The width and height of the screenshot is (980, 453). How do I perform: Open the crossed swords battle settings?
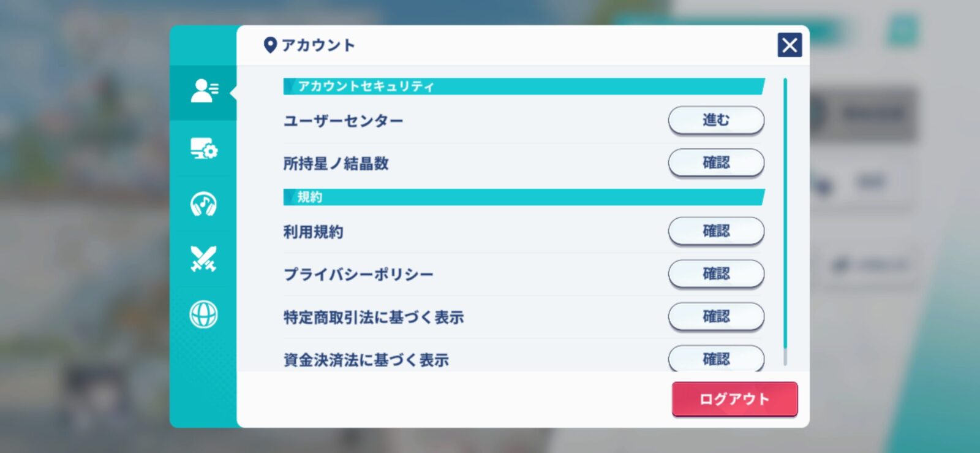[203, 259]
